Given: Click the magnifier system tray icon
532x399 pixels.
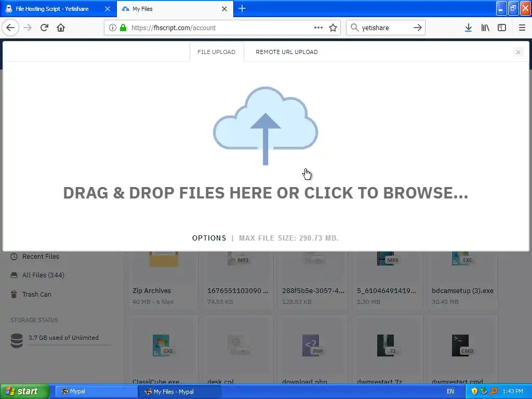Looking at the screenshot, I should click(494, 391).
